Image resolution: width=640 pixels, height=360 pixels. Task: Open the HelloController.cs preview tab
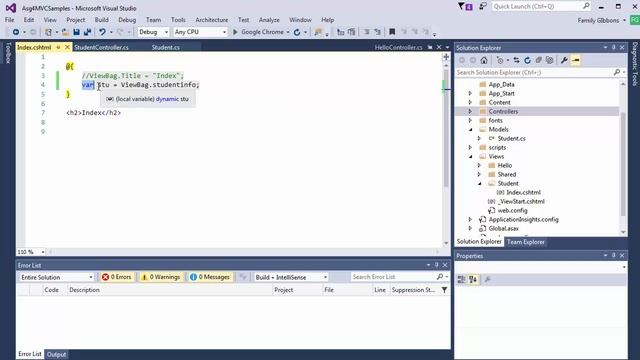click(x=398, y=47)
